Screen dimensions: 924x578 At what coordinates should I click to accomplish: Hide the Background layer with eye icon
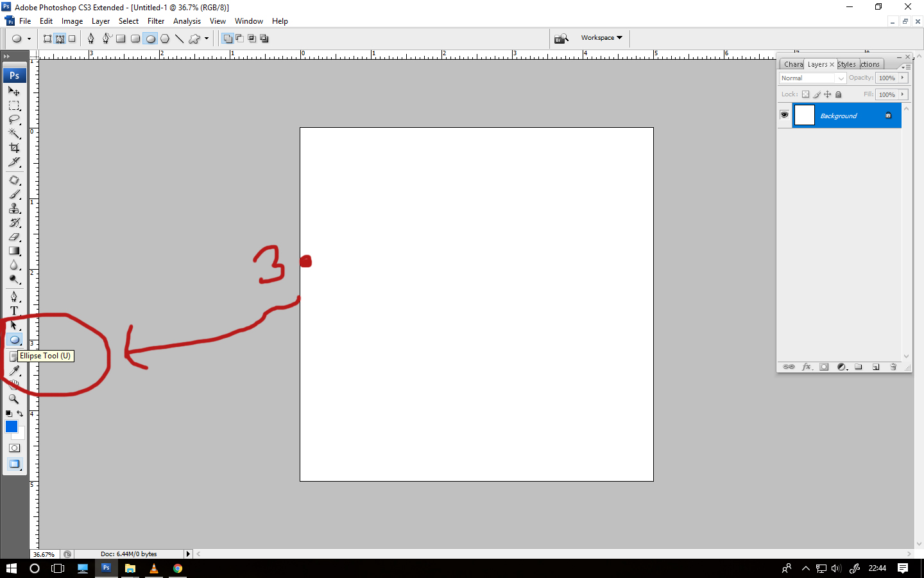(x=784, y=115)
